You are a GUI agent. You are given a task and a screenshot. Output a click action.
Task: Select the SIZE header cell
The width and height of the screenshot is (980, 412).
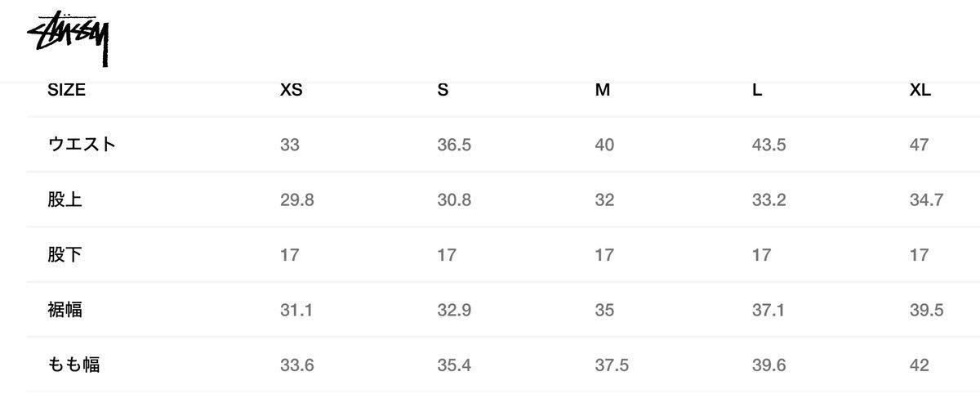(x=66, y=91)
